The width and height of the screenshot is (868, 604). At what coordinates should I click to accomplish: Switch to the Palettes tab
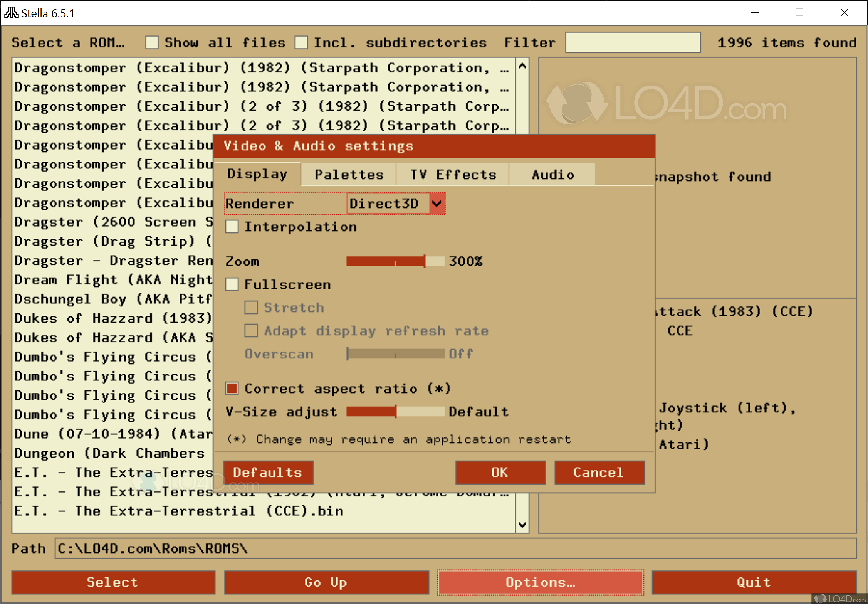pos(349,175)
